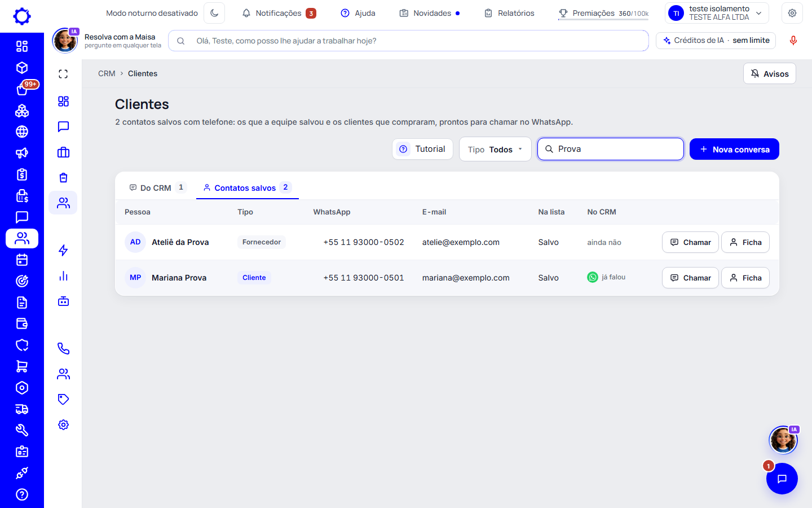This screenshot has width=812, height=508.
Task: Open Relatórios in the top bar
Action: point(509,13)
